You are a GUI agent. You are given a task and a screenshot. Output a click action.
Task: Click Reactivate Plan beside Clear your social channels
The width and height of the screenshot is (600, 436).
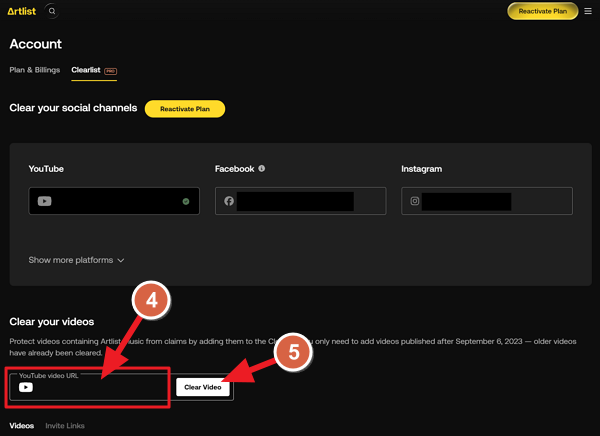pyautogui.click(x=185, y=109)
